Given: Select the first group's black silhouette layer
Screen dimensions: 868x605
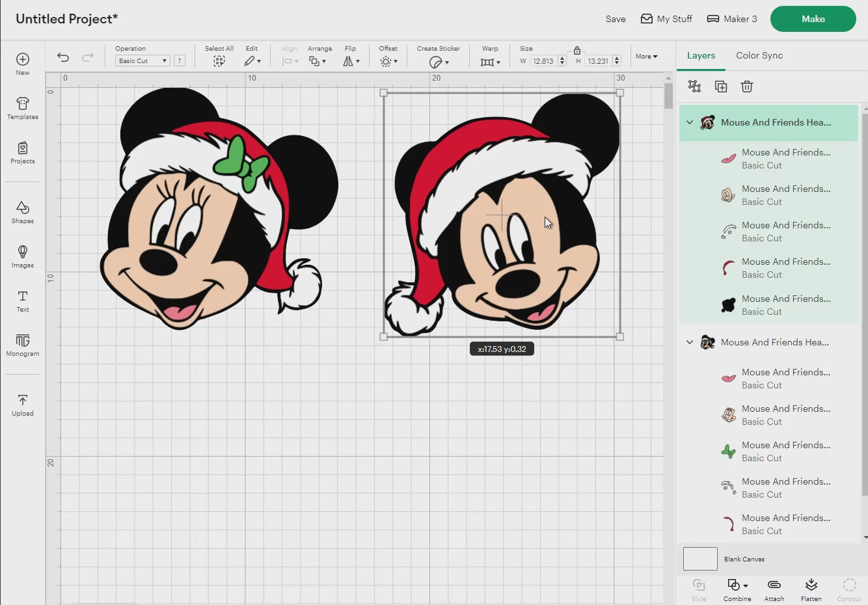Looking at the screenshot, I should coord(769,305).
